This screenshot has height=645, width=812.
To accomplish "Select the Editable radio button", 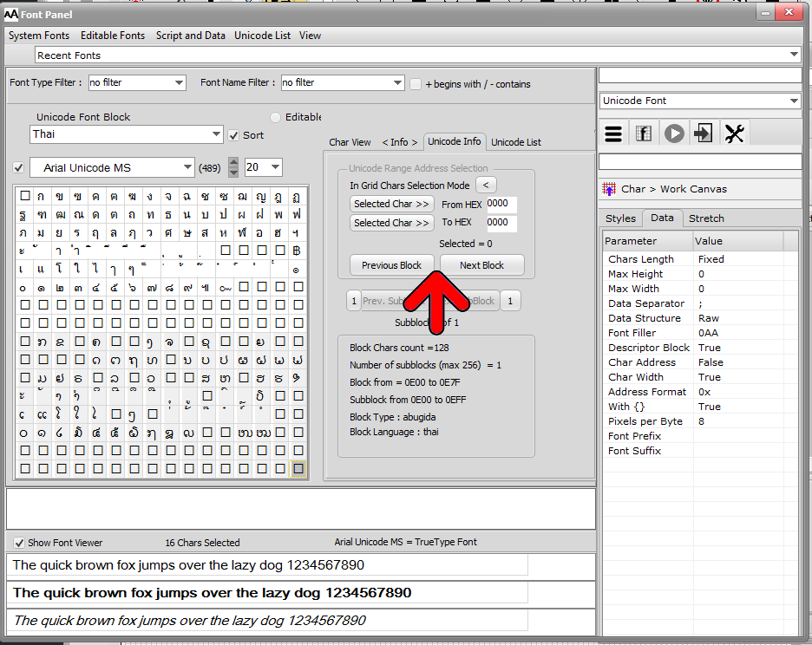I will pyautogui.click(x=276, y=117).
